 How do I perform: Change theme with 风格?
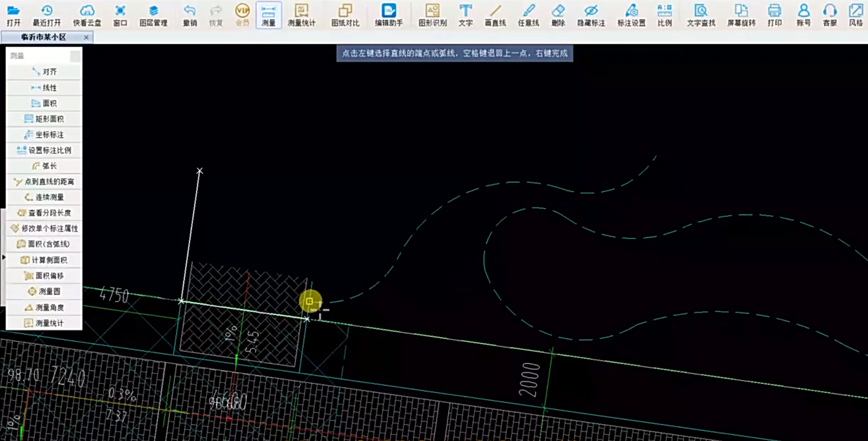pyautogui.click(x=856, y=15)
